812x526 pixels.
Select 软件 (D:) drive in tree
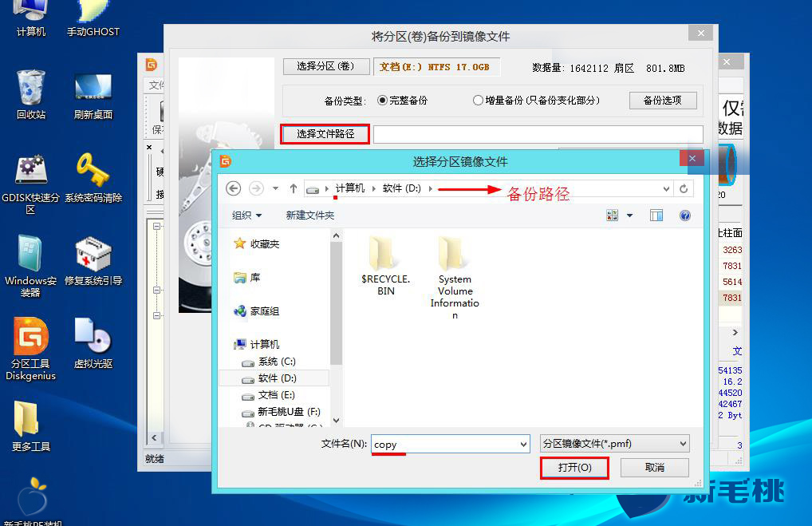click(274, 378)
